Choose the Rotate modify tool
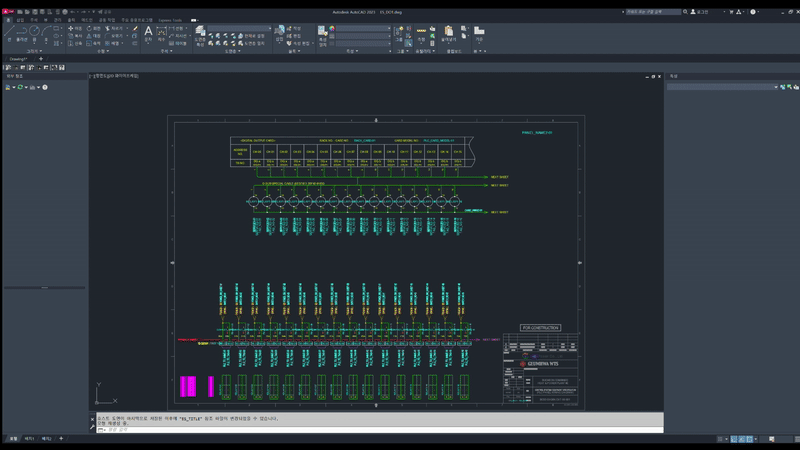The image size is (800, 450). 93,29
